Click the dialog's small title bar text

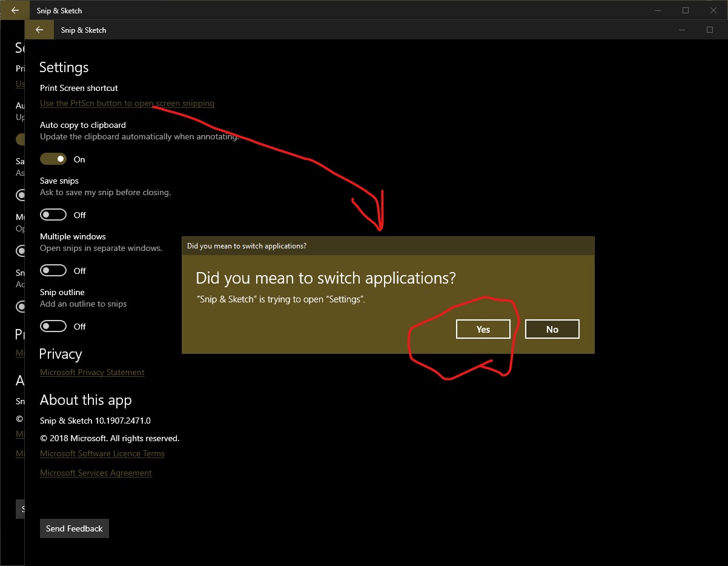247,246
